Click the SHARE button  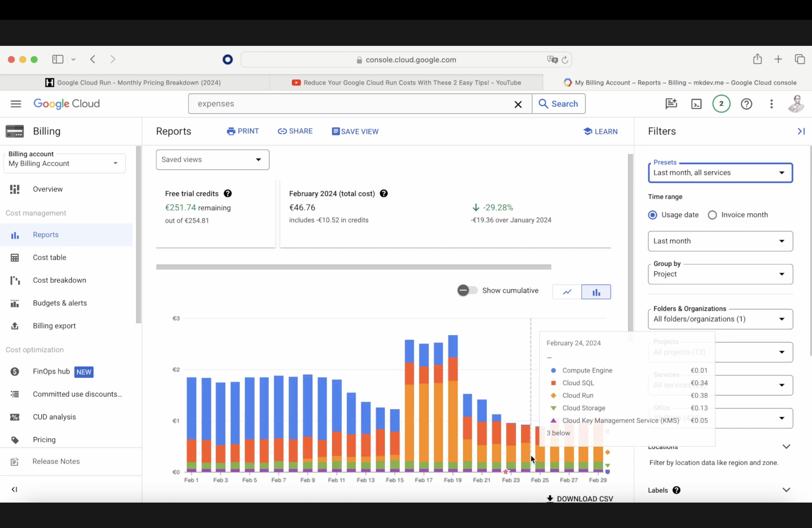tap(295, 131)
